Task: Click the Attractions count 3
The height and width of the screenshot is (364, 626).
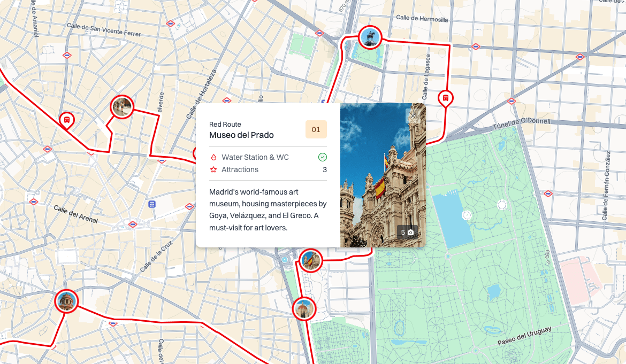Action: 325,169
